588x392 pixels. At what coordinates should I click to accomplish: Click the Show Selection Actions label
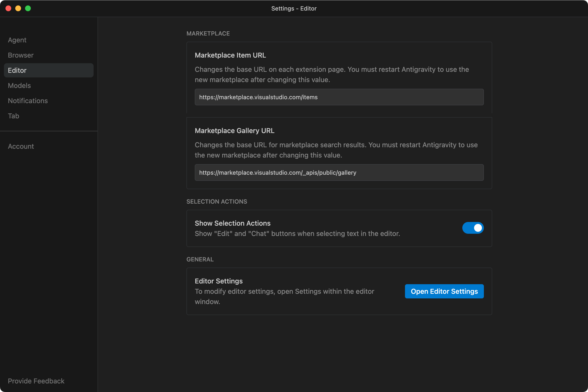coord(233,223)
